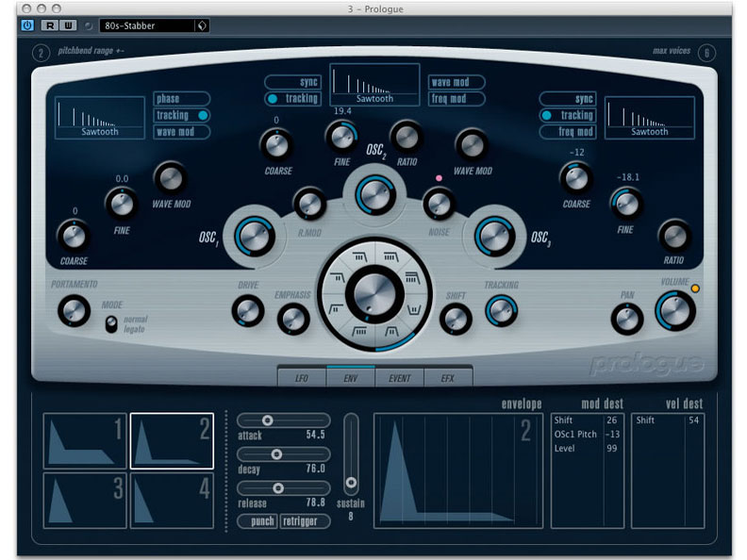Screen dimensions: 747x560
Task: Click the decay slider handle
Action: coord(276,454)
